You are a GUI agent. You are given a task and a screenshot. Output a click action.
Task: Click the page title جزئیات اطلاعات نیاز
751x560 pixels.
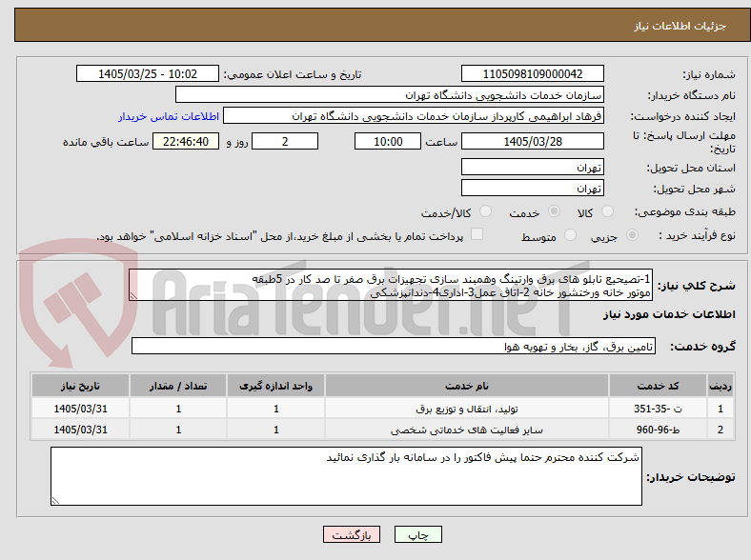click(680, 26)
